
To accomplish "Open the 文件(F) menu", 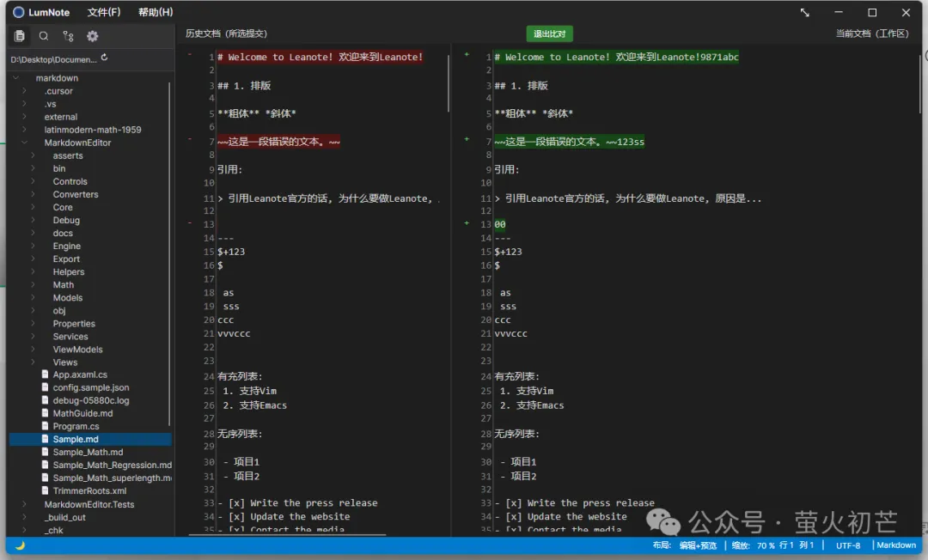I will click(104, 12).
